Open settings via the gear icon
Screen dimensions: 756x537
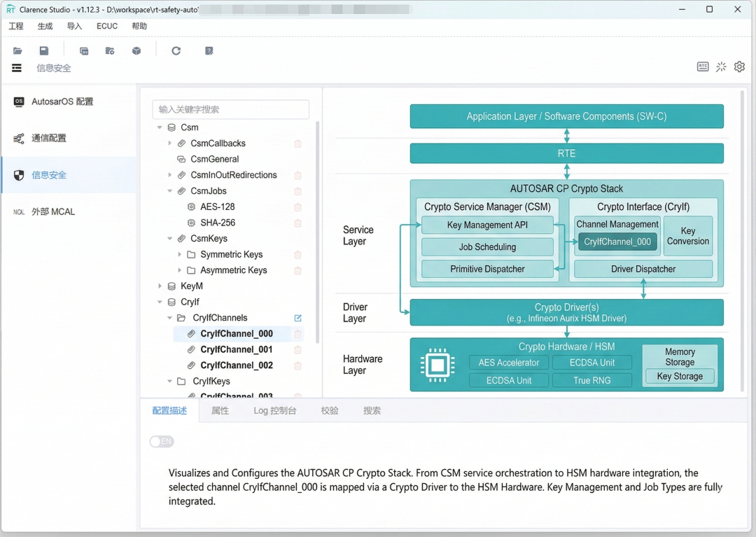pos(739,67)
